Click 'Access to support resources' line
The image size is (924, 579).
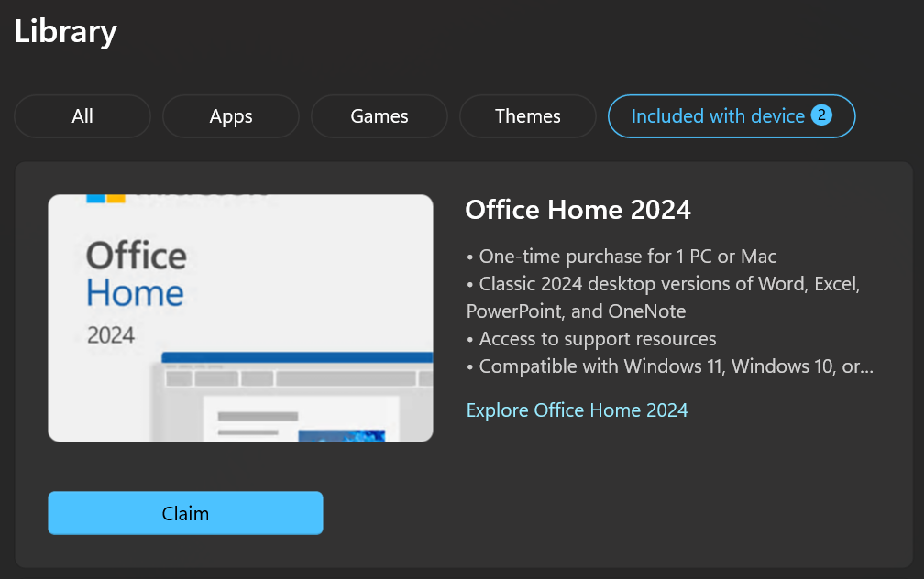click(x=591, y=339)
